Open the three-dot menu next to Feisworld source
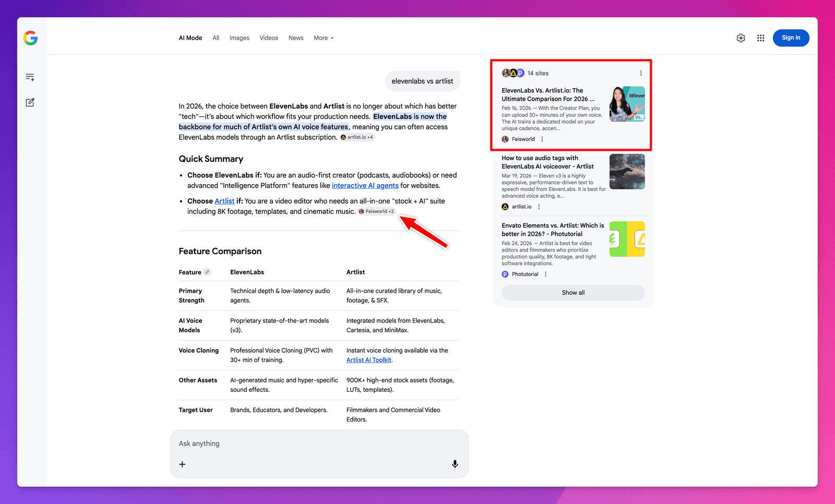The image size is (835, 504). 542,139
